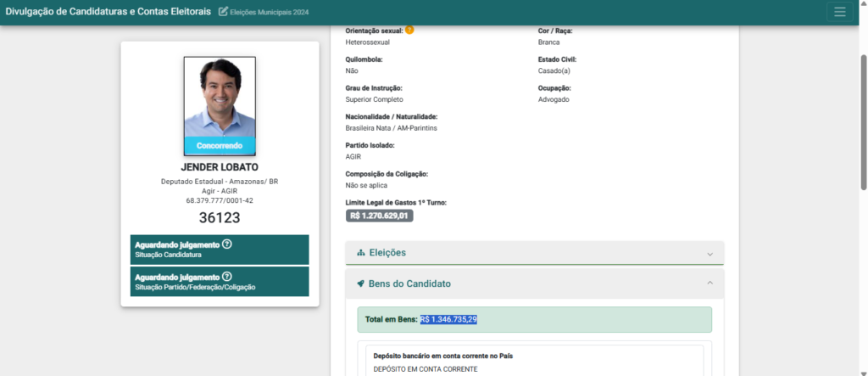The image size is (868, 376).
Task: Click the Branca value under Cor / Raça
Action: (x=548, y=42)
